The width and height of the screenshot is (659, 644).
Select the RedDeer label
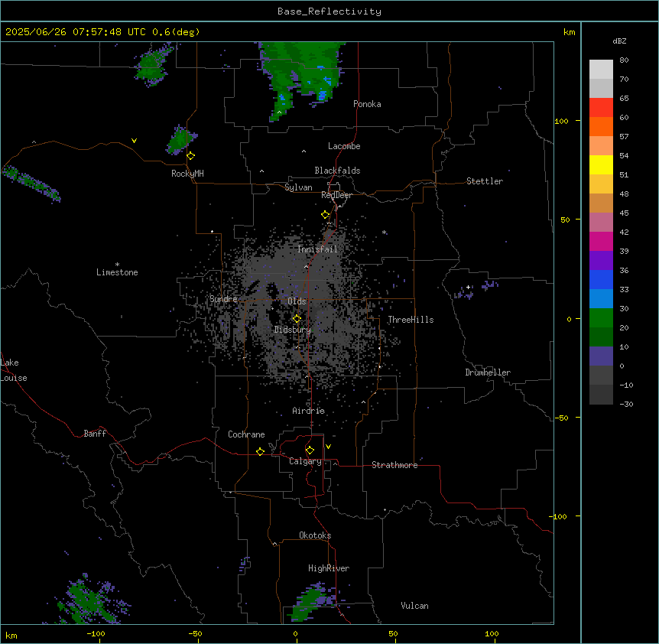click(x=336, y=195)
